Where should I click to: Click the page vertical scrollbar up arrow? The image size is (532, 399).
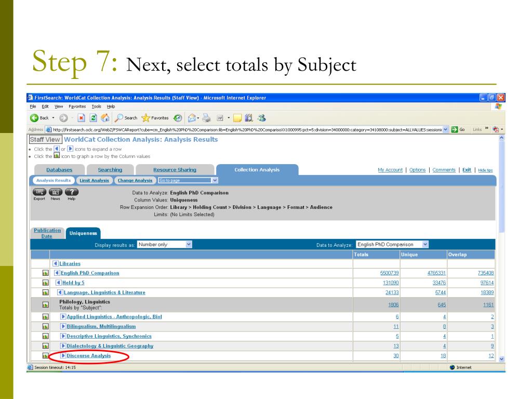[x=501, y=138]
